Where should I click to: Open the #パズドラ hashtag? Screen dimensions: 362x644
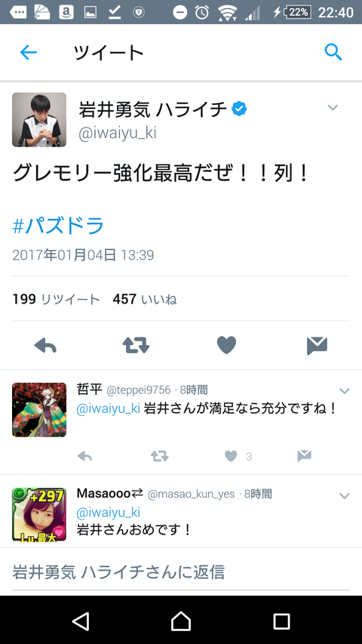58,226
